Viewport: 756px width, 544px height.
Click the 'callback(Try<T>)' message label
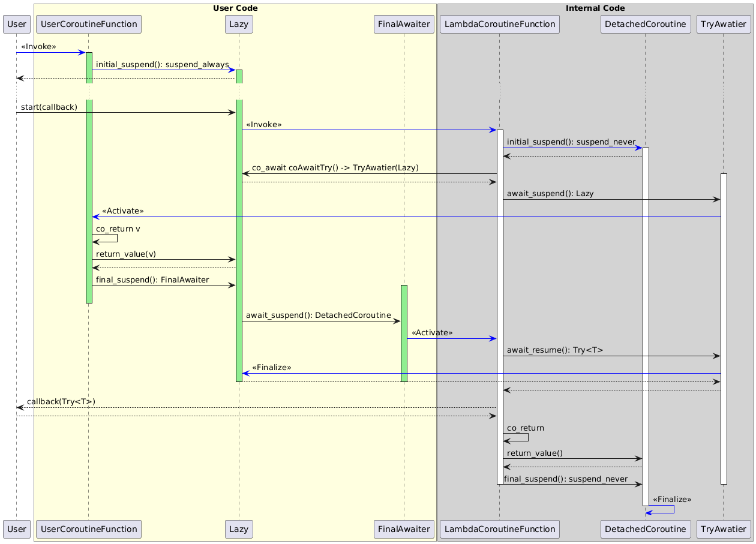point(61,401)
